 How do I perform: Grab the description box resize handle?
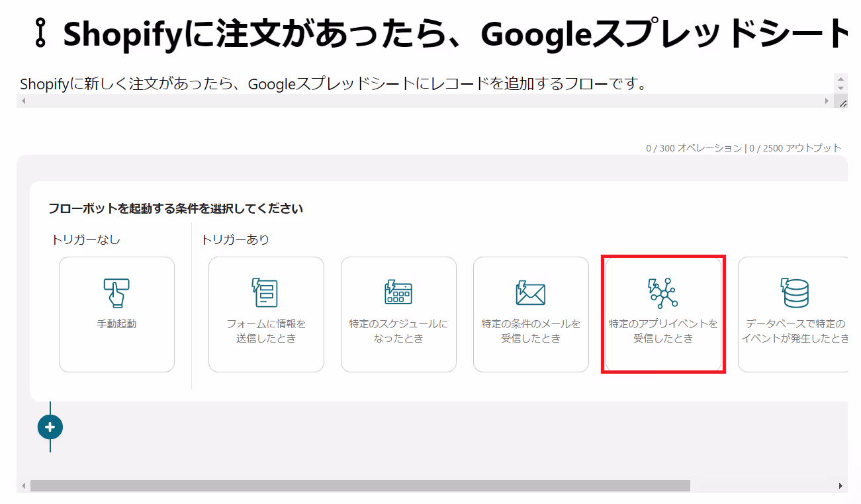click(842, 102)
